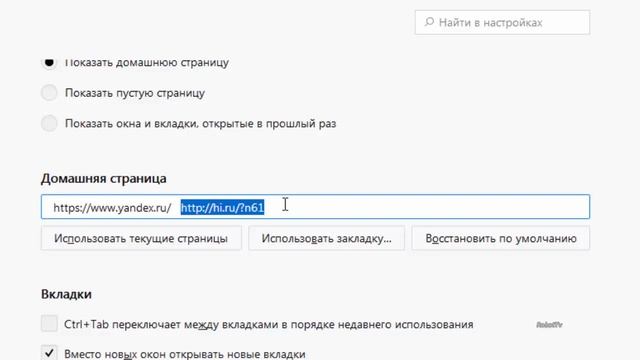The width and height of the screenshot is (640, 360).
Task: Select restore windows and tabs from last time
Action: tap(49, 123)
